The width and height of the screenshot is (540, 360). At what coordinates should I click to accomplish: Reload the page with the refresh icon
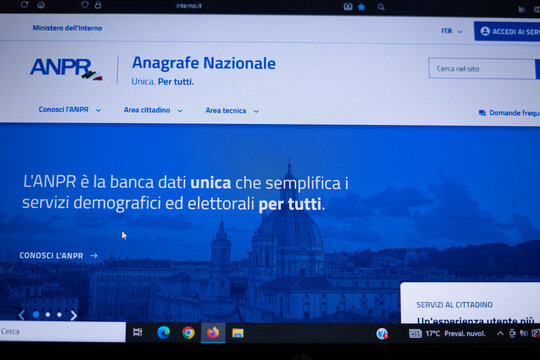pyautogui.click(x=24, y=4)
